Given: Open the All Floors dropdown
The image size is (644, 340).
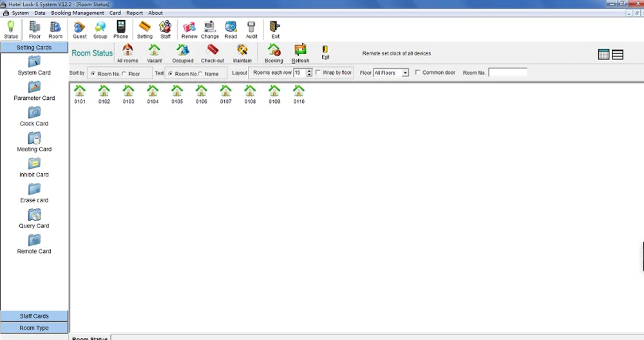Looking at the screenshot, I should pyautogui.click(x=391, y=73).
